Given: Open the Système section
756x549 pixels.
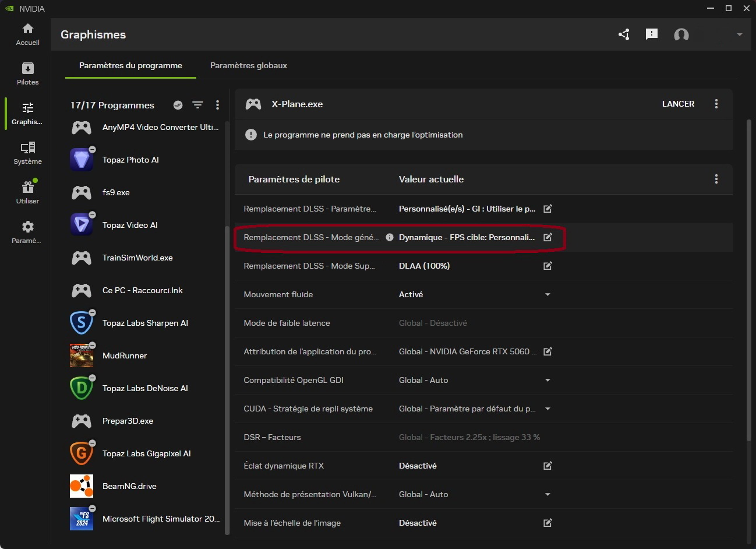Looking at the screenshot, I should (x=27, y=153).
